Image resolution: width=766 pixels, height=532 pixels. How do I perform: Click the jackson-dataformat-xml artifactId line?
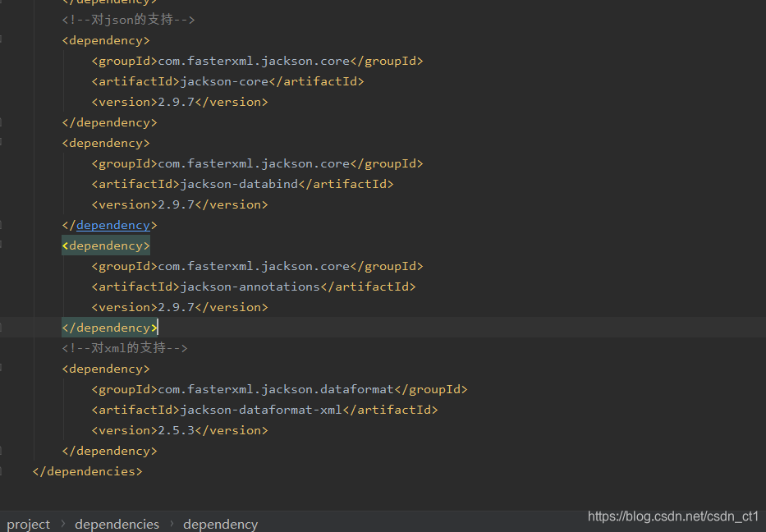click(x=265, y=410)
